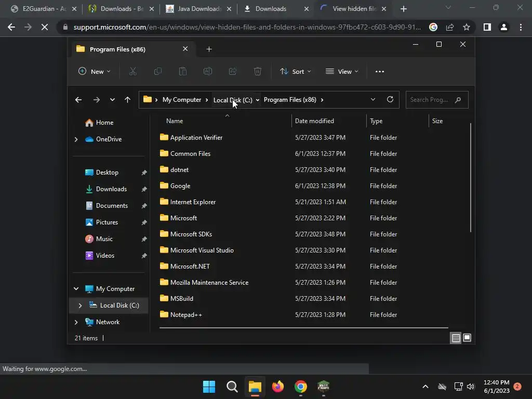This screenshot has height=399, width=532.
Task: Click Chrome's share page icon
Action: pos(450,27)
